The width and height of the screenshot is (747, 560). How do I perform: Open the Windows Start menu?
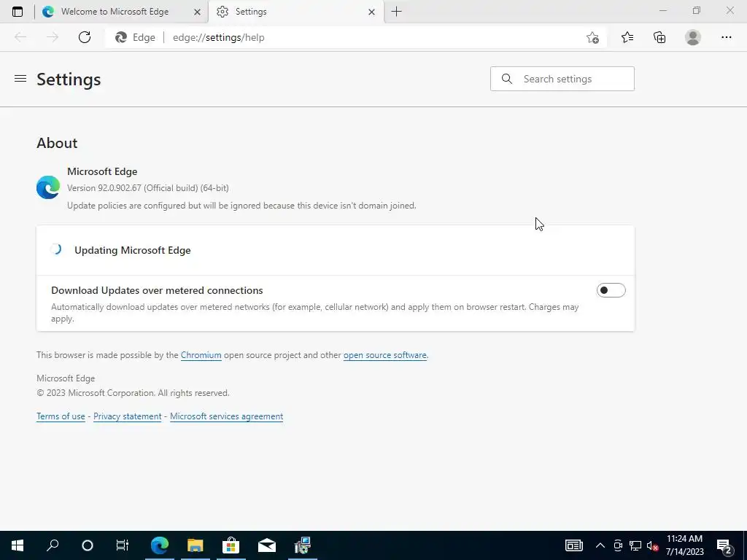(18, 545)
